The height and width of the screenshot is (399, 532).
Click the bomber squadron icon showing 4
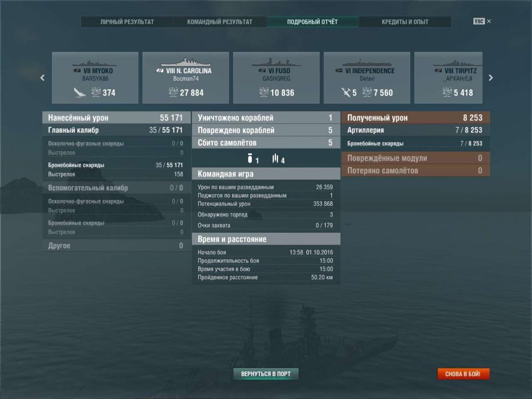(x=276, y=159)
